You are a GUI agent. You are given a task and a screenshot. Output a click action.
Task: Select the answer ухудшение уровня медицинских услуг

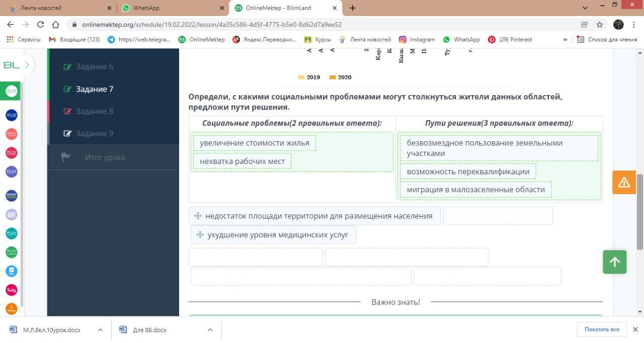(273, 235)
